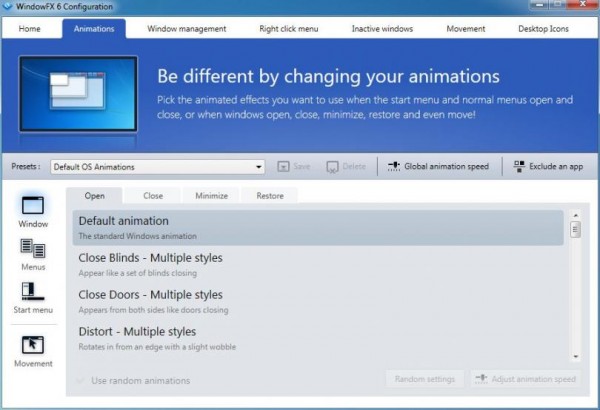Click the desktop preview thumbnail in banner

click(78, 94)
